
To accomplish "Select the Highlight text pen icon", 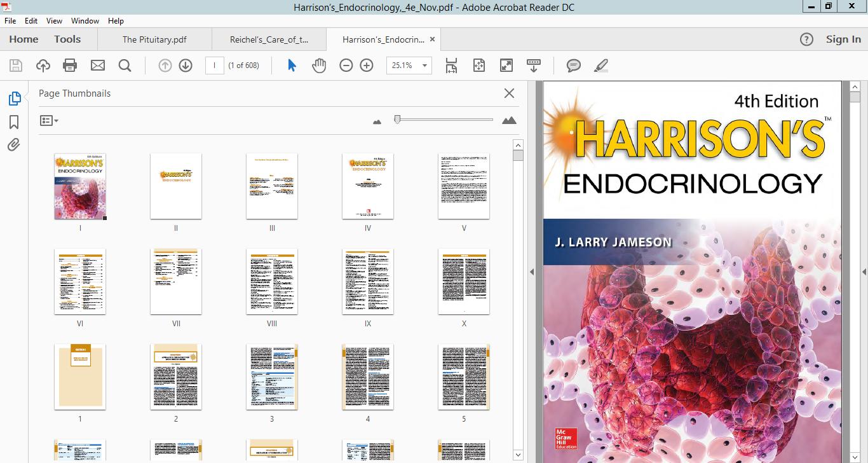I will tap(601, 65).
